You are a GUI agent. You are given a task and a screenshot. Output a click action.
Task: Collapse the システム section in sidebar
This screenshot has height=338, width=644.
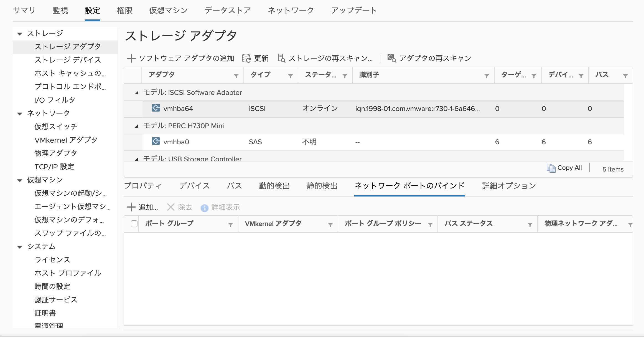tap(20, 247)
